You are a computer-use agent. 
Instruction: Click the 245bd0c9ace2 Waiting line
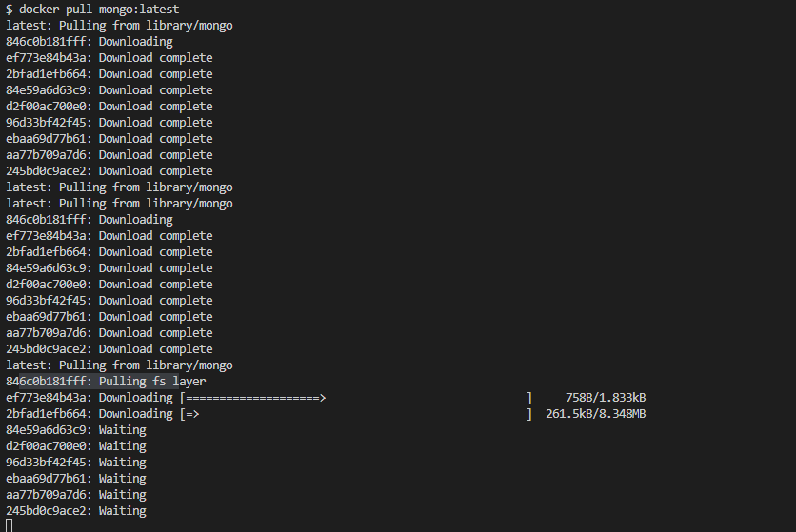pos(76,511)
